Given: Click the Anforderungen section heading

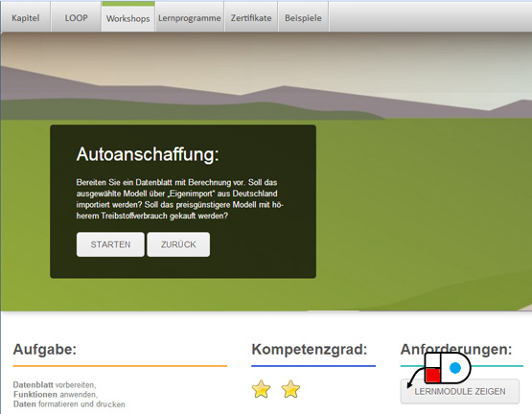Looking at the screenshot, I should 456,349.
